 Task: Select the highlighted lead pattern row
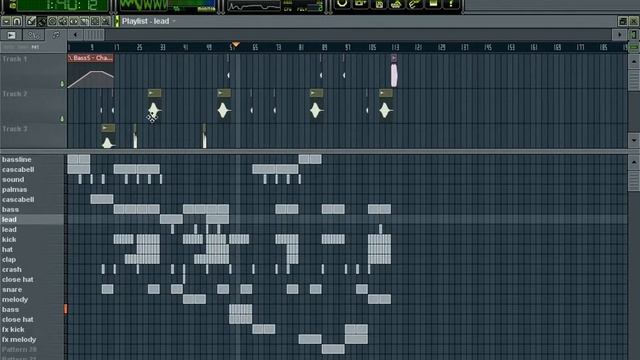coord(32,220)
